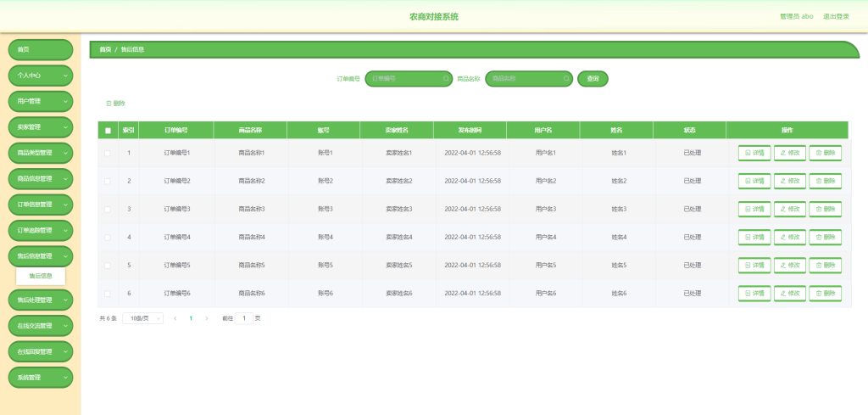The image size is (868, 415).
Task: Click 删除 in row 订单编号5
Action: click(x=825, y=266)
